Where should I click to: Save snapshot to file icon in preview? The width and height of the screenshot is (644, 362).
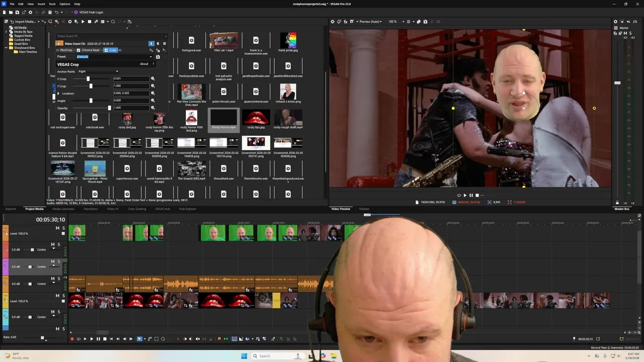tap(425, 22)
